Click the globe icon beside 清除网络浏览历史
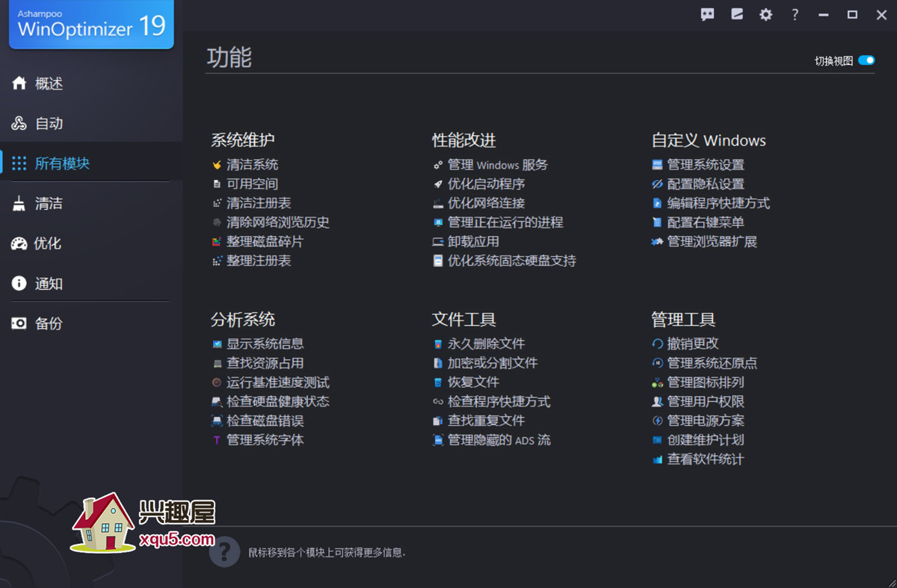The width and height of the screenshot is (897, 588). coord(217,223)
